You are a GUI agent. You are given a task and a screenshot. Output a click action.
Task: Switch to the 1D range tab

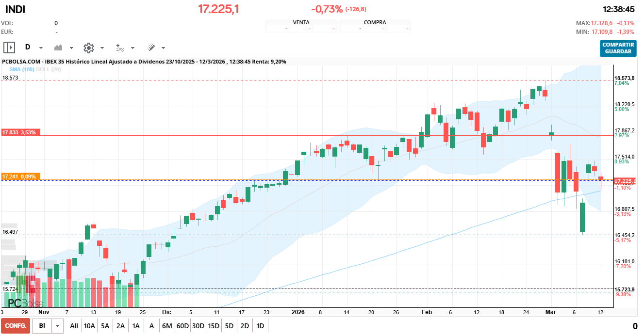tap(260, 325)
